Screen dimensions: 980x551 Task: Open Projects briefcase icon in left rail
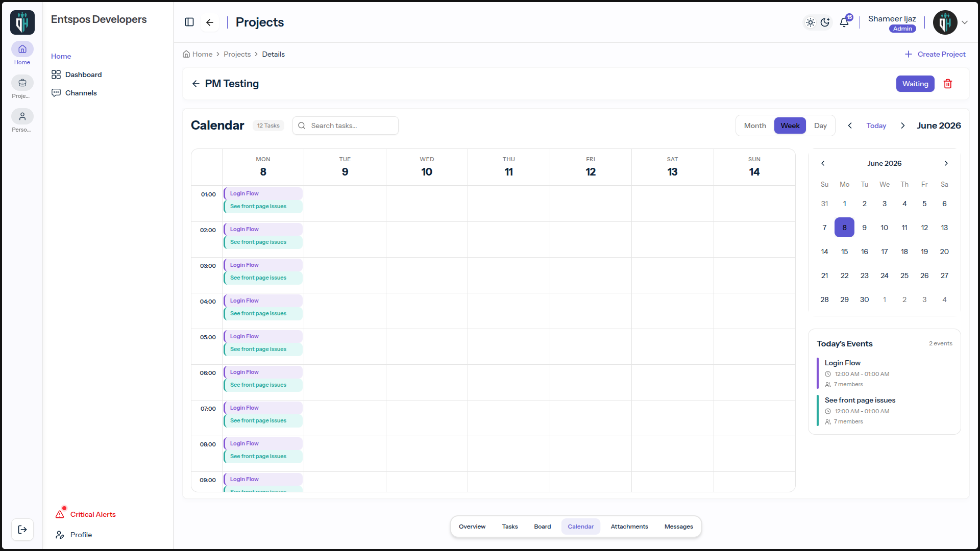22,83
